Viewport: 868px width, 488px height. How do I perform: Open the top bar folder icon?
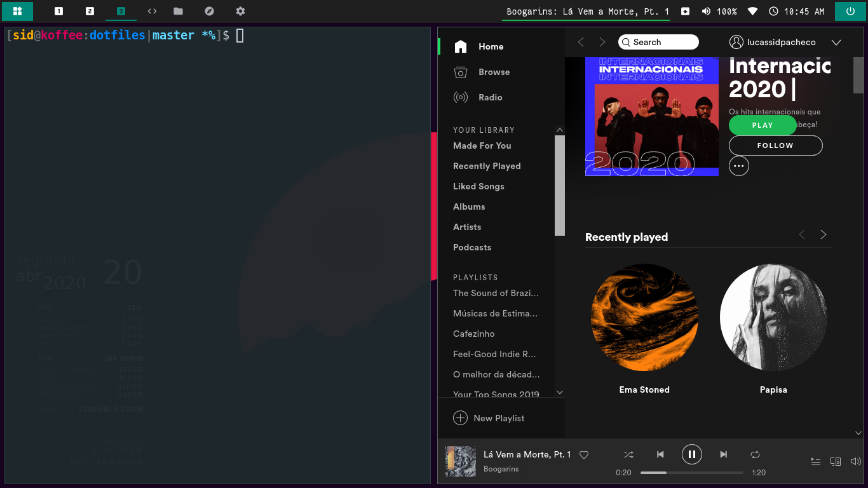coord(178,11)
